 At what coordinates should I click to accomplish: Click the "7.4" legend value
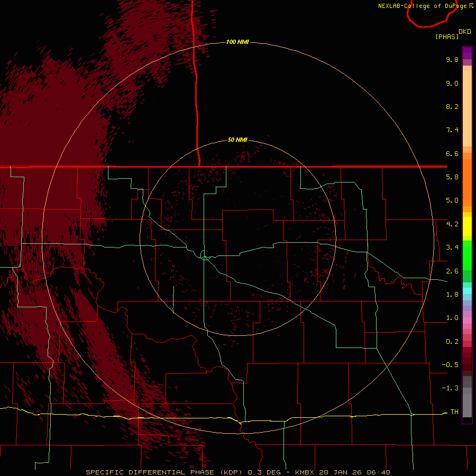pos(452,130)
